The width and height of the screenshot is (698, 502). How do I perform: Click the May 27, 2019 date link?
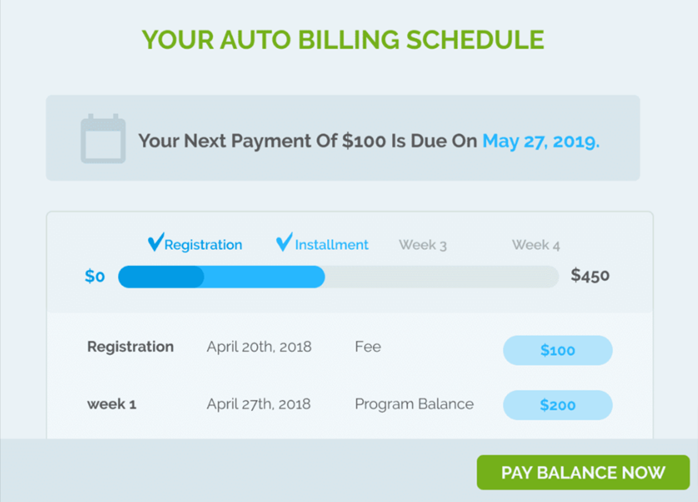coord(541,141)
